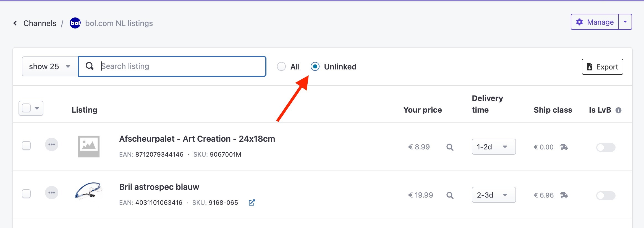Click the bol.com logo icon
Viewport: 644px width, 228px height.
[75, 23]
